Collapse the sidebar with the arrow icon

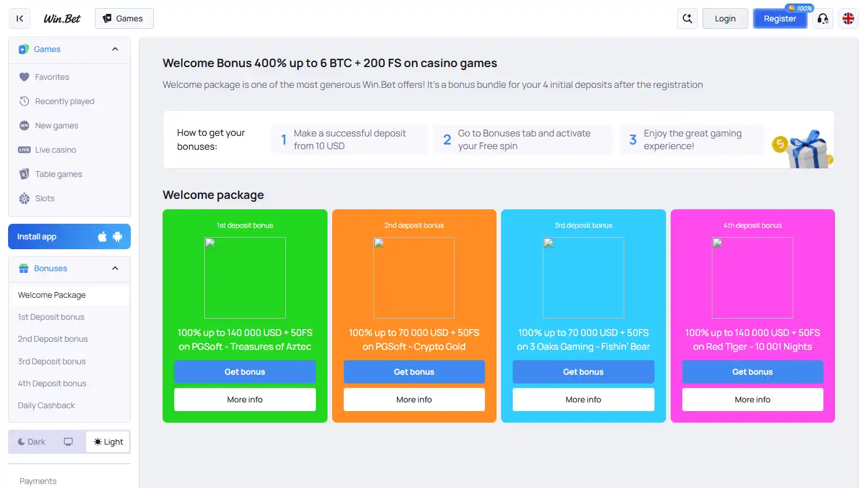20,19
